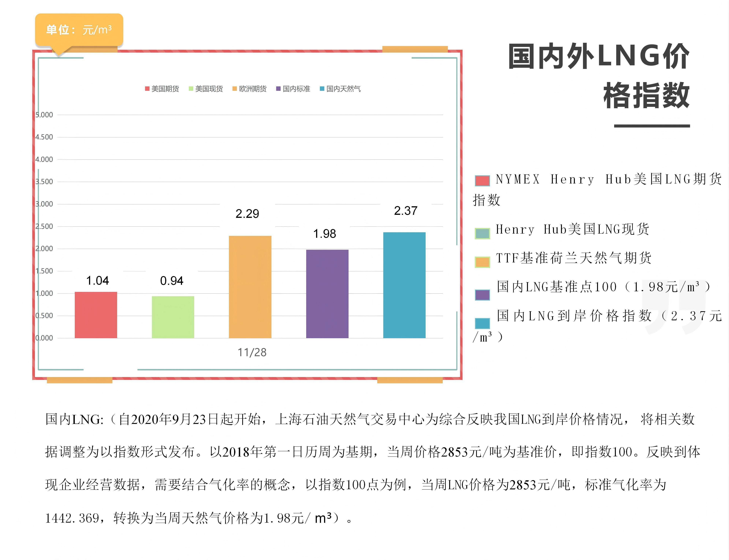Click swatch beside Henry Hub美国LNG现货

482,233
